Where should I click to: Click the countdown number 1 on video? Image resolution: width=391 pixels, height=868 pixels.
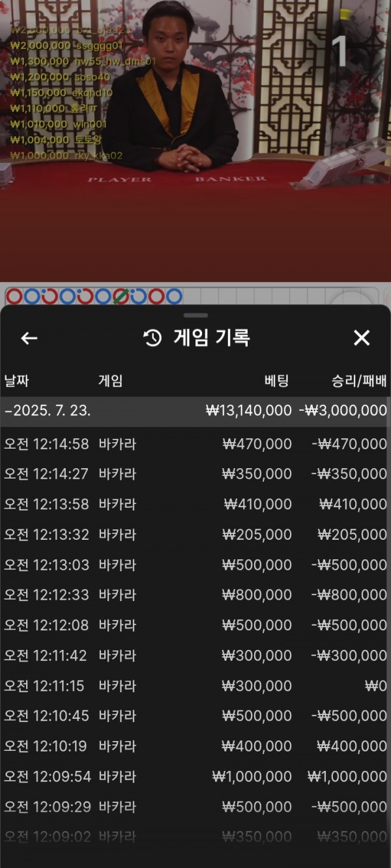340,52
